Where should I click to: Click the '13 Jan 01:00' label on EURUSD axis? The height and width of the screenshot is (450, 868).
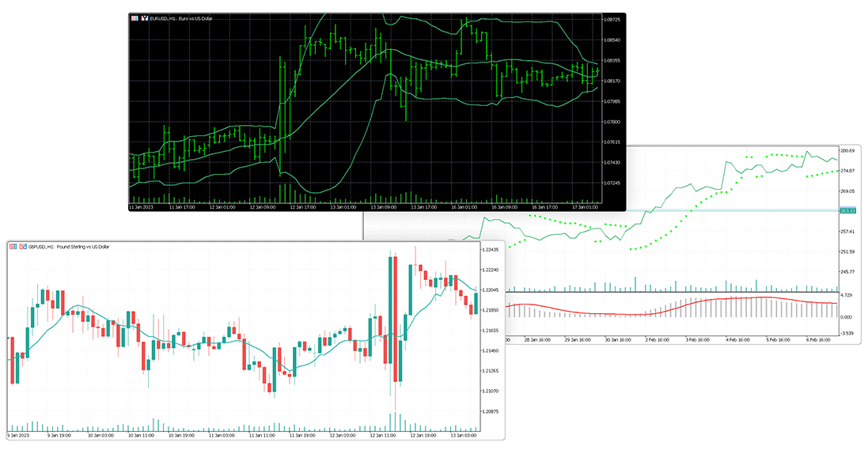coord(343,207)
